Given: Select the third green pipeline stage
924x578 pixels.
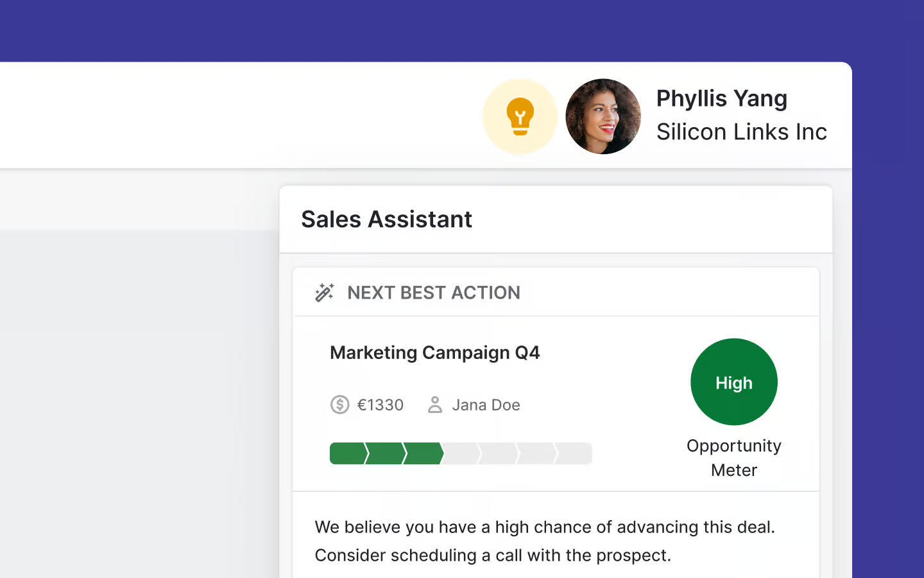Looking at the screenshot, I should tap(423, 453).
